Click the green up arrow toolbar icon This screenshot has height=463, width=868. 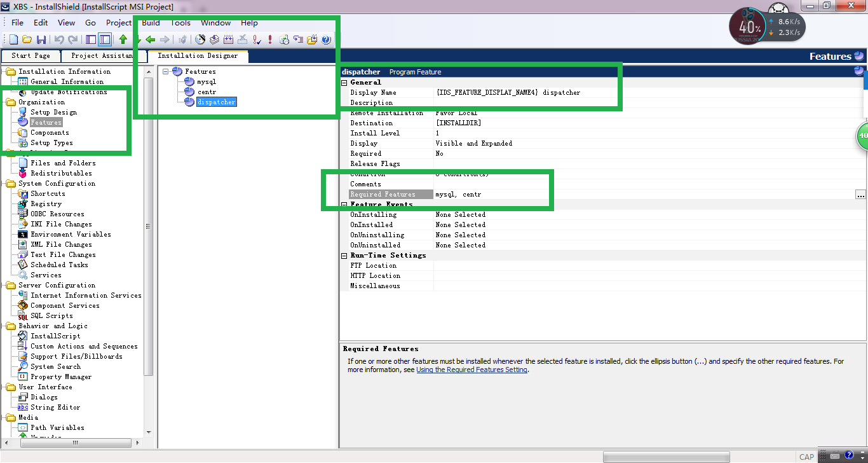point(123,39)
